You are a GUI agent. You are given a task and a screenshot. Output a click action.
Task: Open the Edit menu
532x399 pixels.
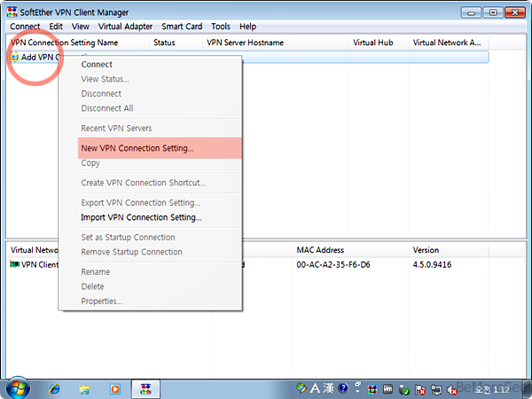[56, 27]
